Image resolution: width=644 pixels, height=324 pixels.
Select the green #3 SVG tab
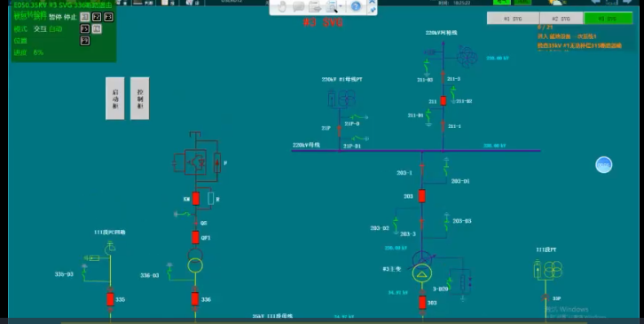[x=608, y=19]
